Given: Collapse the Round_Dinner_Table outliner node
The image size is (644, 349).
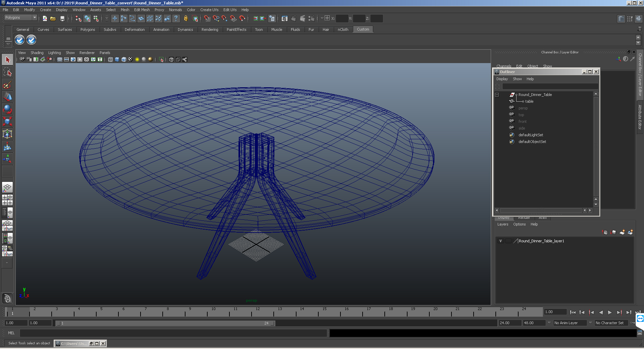Looking at the screenshot, I should (x=497, y=95).
